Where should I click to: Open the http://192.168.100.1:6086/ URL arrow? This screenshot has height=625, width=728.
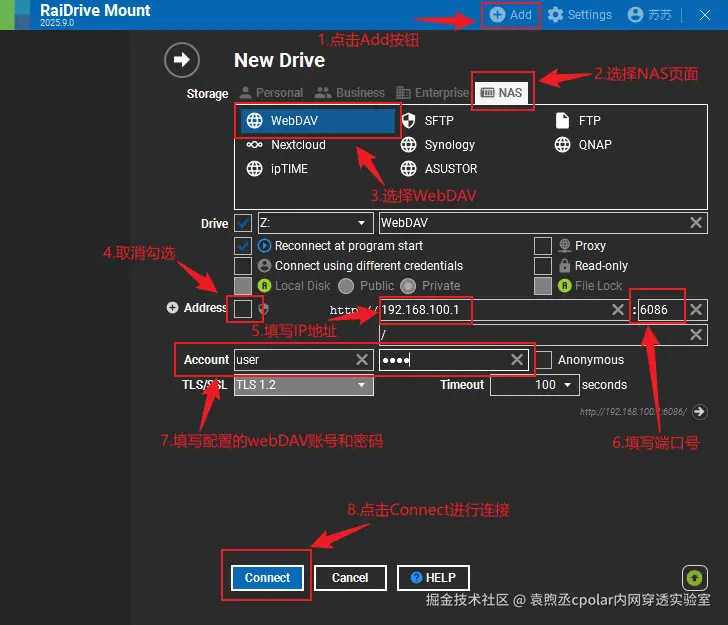click(699, 411)
